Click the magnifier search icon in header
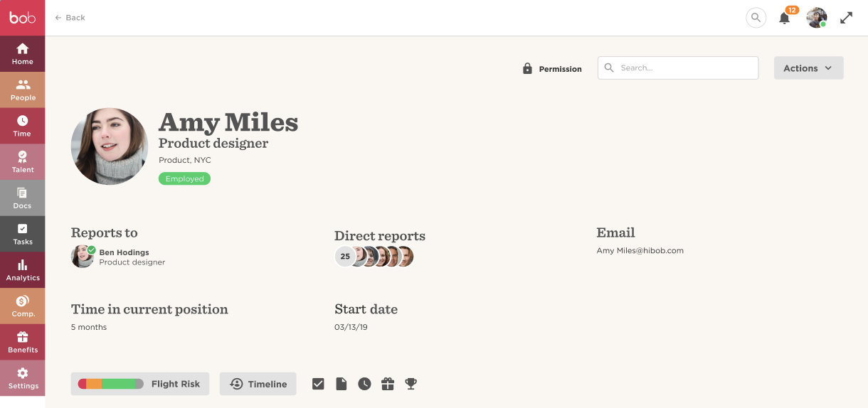Image resolution: width=868 pixels, height=408 pixels. [x=756, y=18]
